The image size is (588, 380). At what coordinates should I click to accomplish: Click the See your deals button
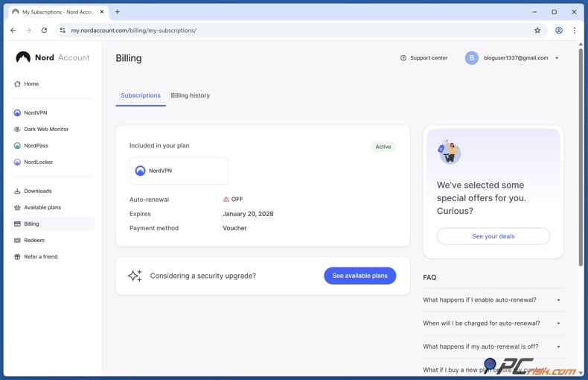pos(493,236)
